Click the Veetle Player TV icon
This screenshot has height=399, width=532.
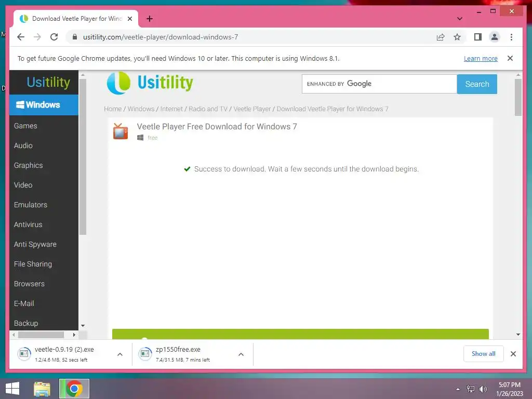coord(121,131)
